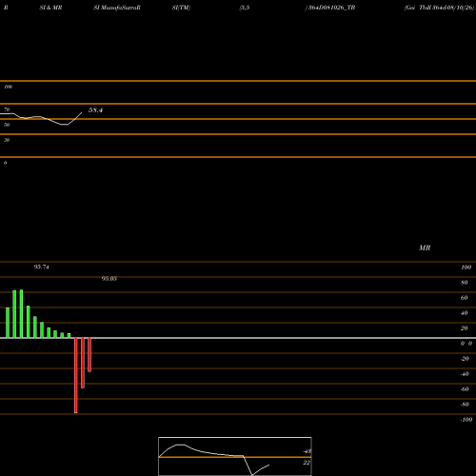
Task: Click the 95.74 price label
Action: pos(42,267)
